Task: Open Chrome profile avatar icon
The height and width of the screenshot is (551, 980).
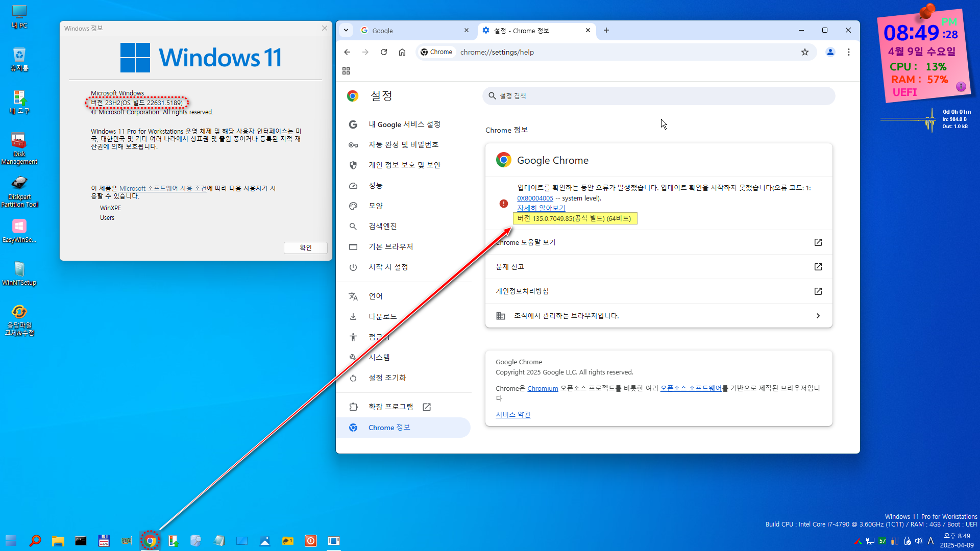Action: coord(830,52)
